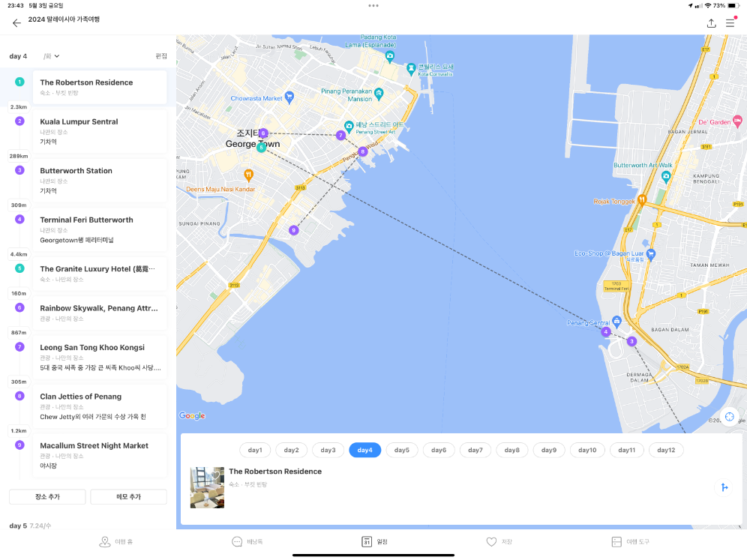Viewport: 747px width, 560px height.
Task: Select the day8 chip
Action: (511, 450)
